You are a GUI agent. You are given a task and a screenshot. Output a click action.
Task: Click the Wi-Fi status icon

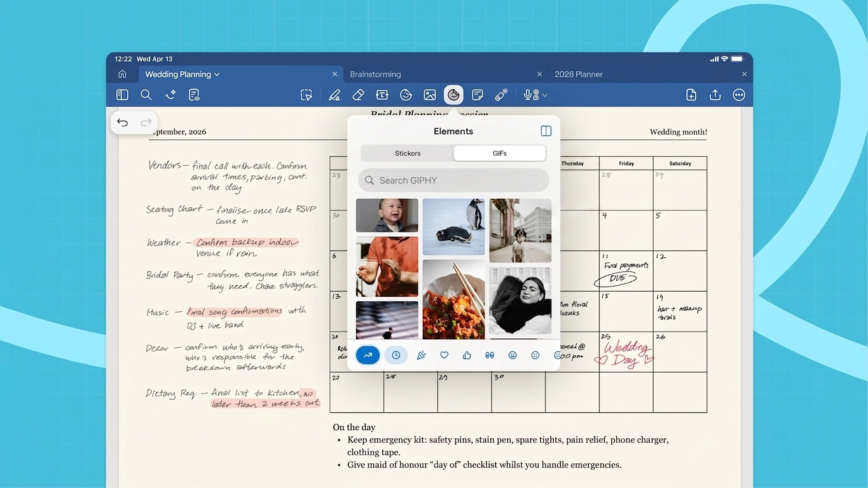click(x=724, y=59)
